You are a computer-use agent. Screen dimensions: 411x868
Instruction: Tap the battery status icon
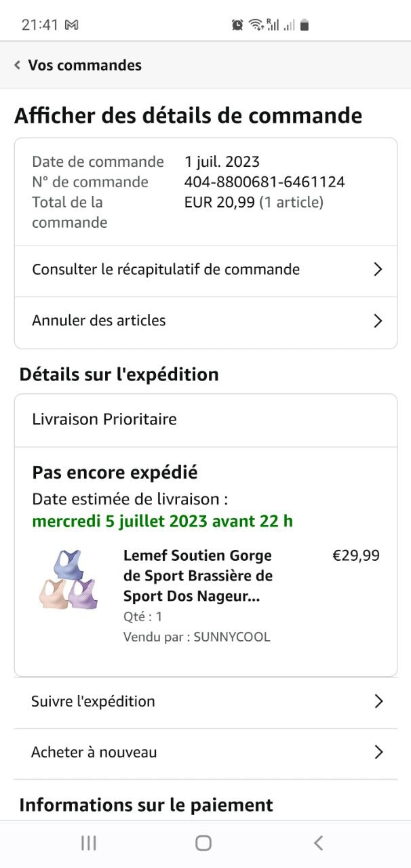pos(305,25)
